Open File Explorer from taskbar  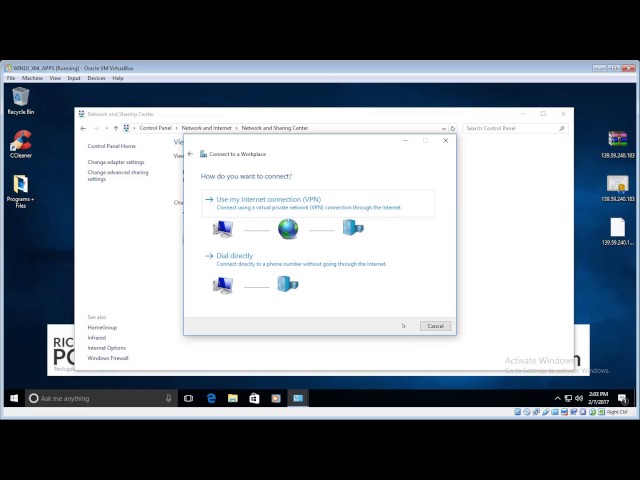[233, 398]
